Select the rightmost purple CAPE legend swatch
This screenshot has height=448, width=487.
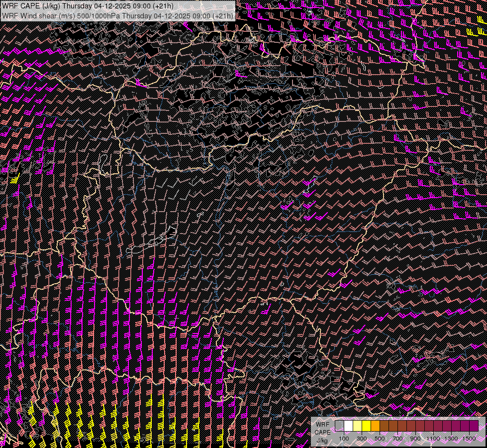(474, 426)
